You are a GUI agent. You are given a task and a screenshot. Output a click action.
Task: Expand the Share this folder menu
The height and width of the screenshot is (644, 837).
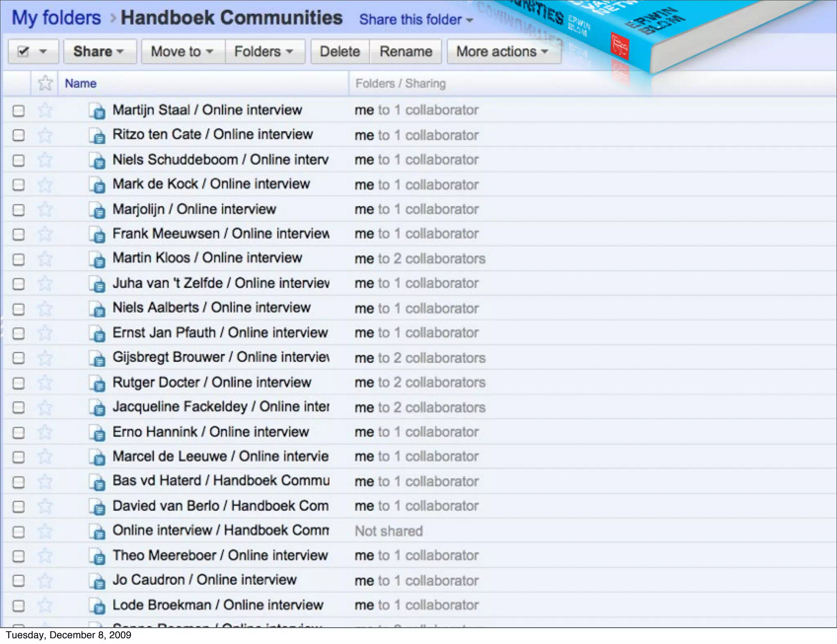pyautogui.click(x=416, y=20)
